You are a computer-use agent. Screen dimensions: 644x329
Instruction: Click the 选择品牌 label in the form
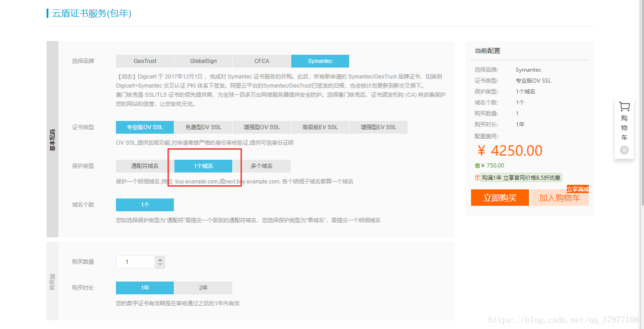point(83,61)
